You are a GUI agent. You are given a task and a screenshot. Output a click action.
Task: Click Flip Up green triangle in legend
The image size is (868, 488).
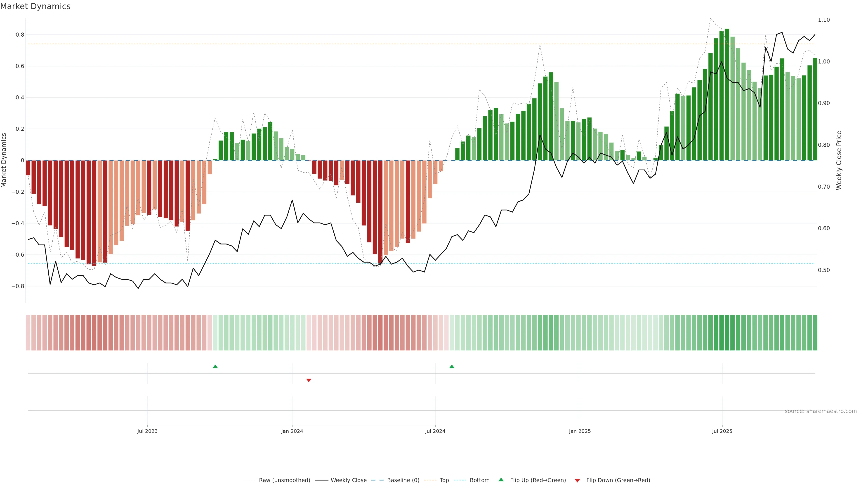pos(501,480)
